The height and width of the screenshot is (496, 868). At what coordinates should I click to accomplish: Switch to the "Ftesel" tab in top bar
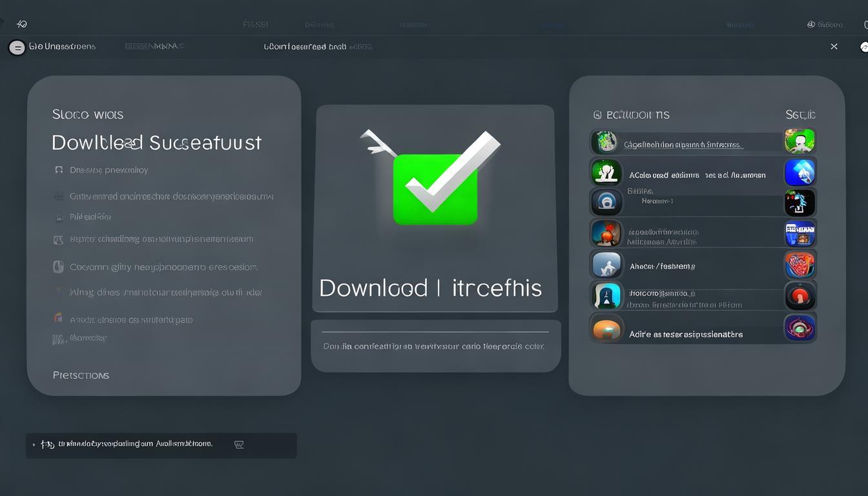click(x=255, y=25)
